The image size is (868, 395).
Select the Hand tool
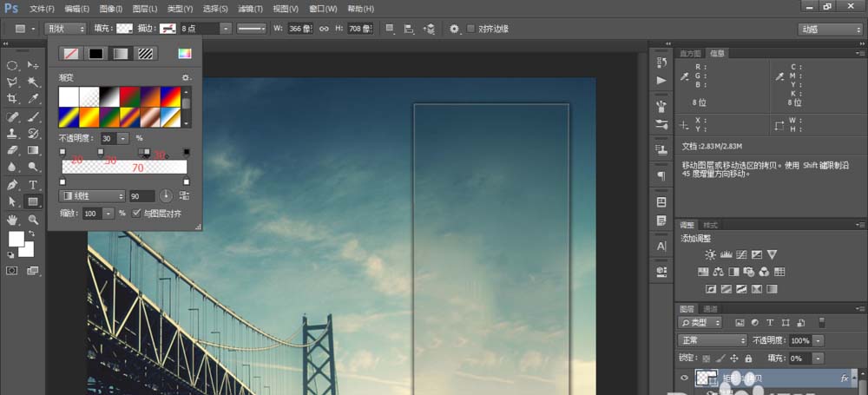[12, 220]
